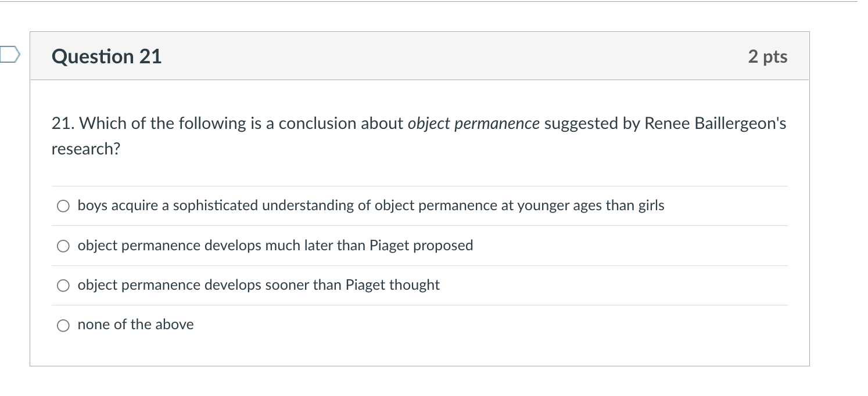Click the "Question 21" heading
Image resolution: width=868 pixels, height=396 pixels.
click(106, 56)
